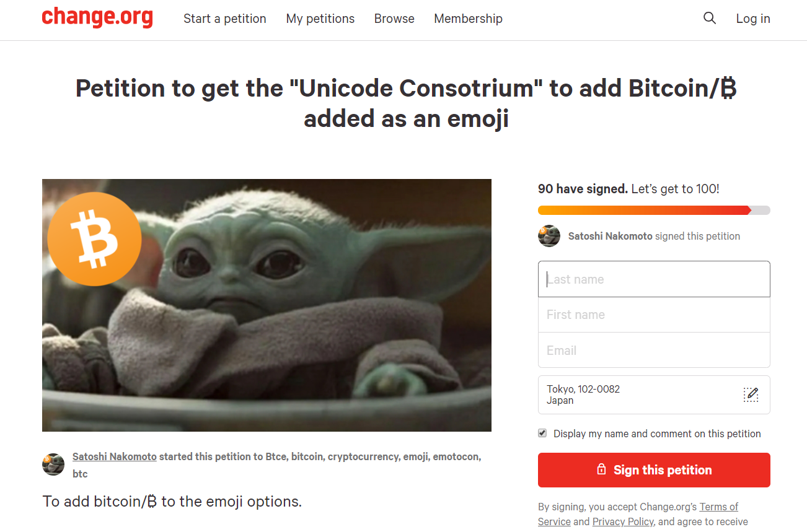Open search with the magnifying glass icon

coord(710,19)
